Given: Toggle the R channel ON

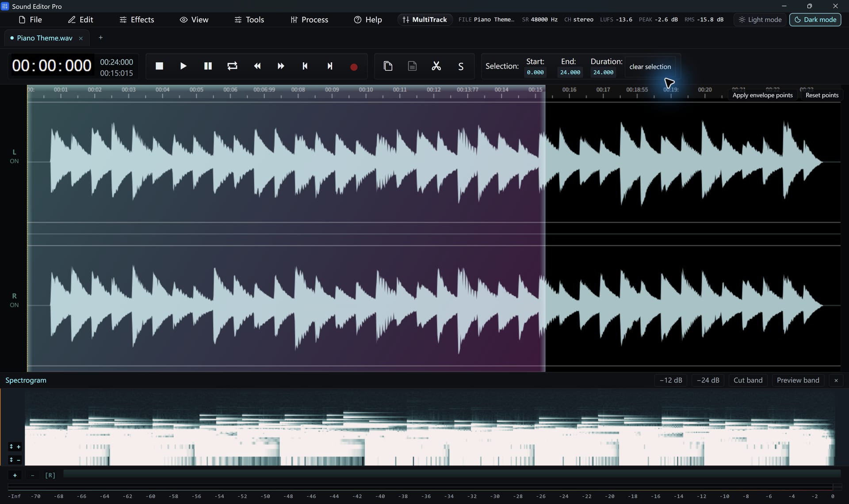Looking at the screenshot, I should [x=14, y=305].
